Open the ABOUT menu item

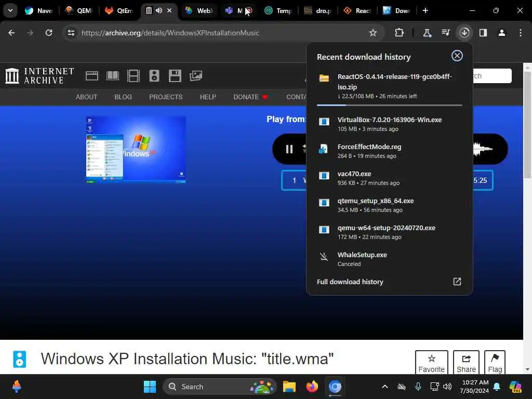pos(87,97)
